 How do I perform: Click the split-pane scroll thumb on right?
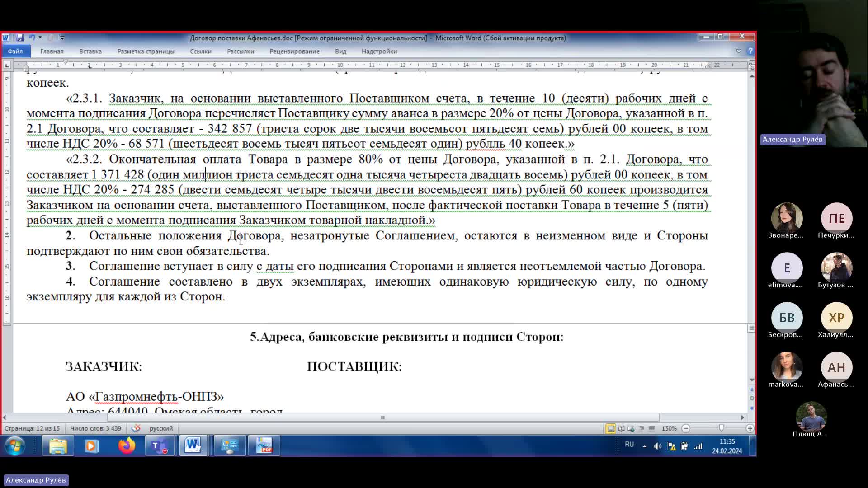click(x=751, y=328)
